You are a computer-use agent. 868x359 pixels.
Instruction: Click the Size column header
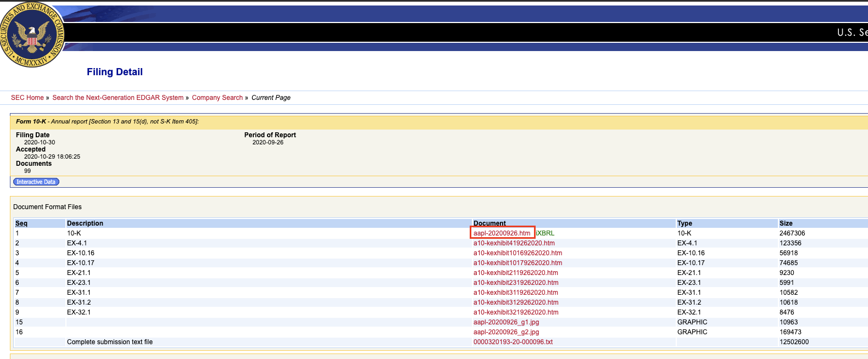[x=786, y=223]
